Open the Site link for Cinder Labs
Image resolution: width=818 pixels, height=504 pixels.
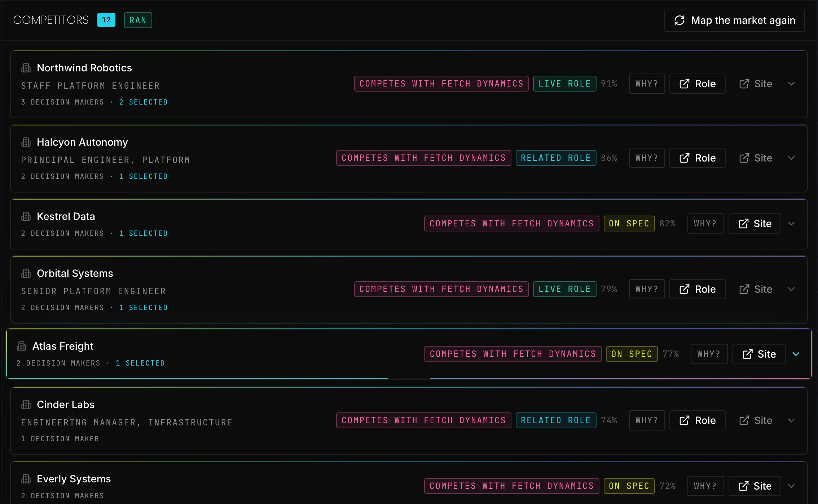[x=756, y=420]
